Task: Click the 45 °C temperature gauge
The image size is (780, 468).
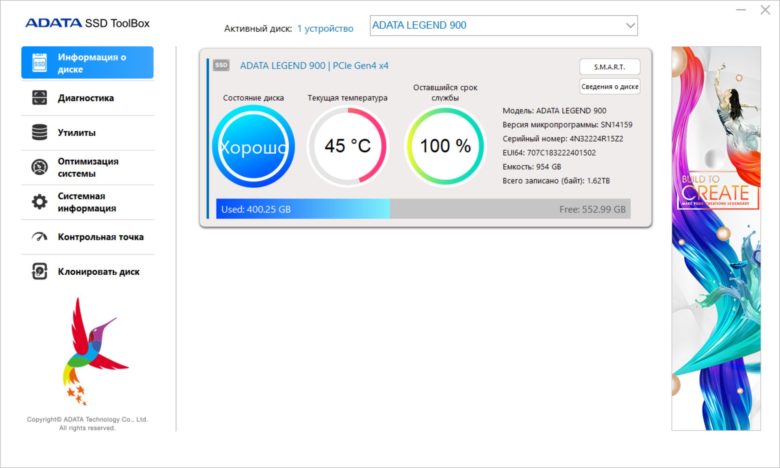Action: click(348, 146)
